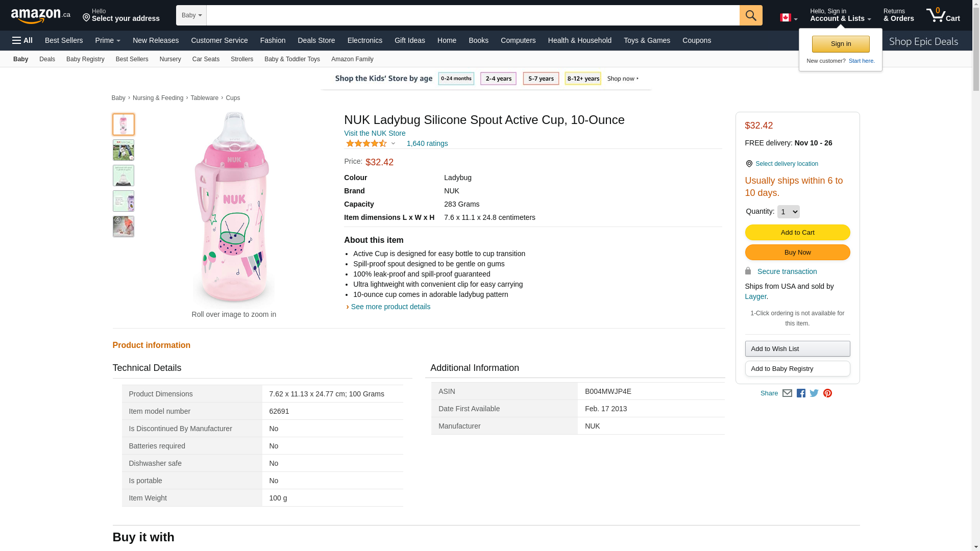
Task: Expand the star ratings breakdown arrow
Action: [x=393, y=143]
